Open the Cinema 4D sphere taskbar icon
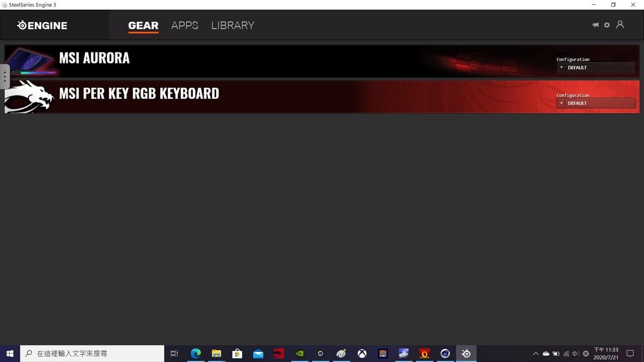Screen dimensions: 644x362 pyautogui.click(x=445, y=353)
